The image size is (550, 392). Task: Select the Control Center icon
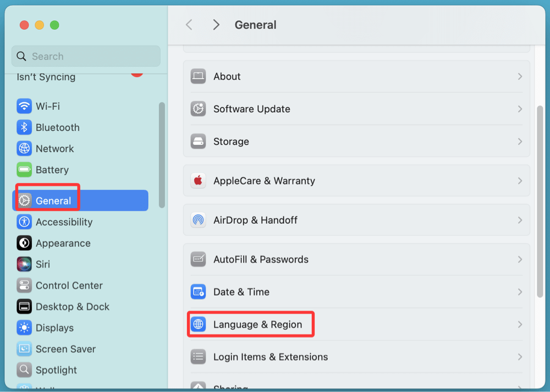click(24, 285)
